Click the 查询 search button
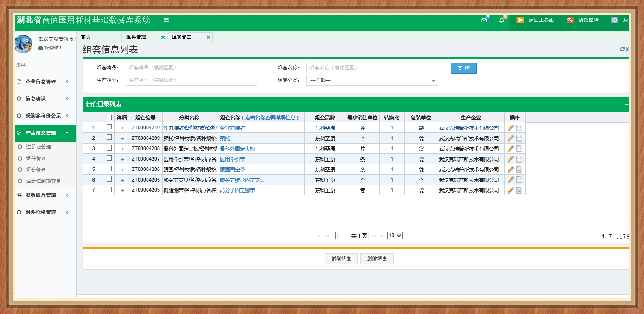 tap(463, 68)
